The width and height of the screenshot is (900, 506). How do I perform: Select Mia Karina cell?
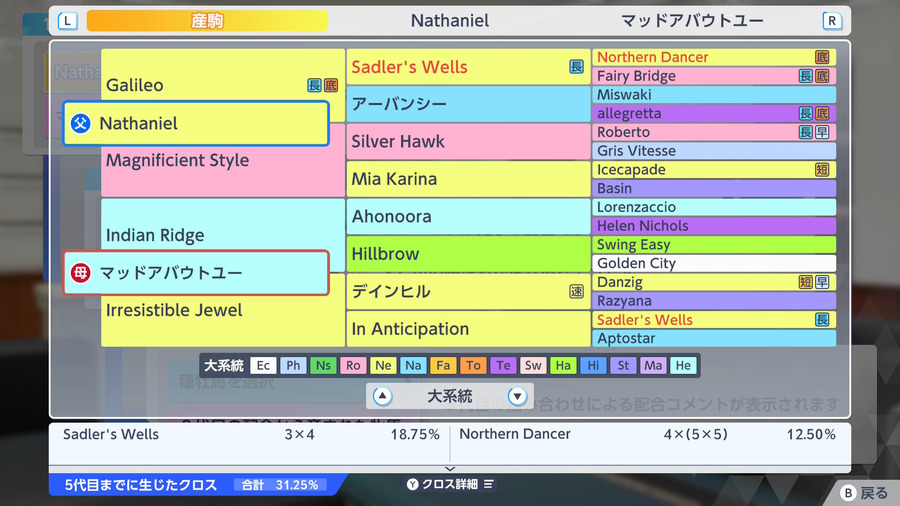(468, 179)
